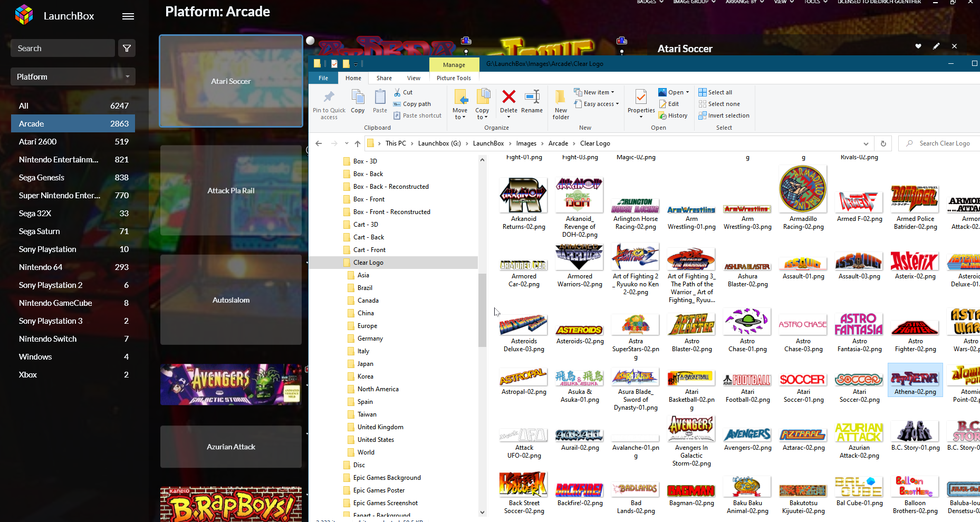This screenshot has width=980, height=522.
Task: Click Select all in the ribbon
Action: [x=715, y=92]
